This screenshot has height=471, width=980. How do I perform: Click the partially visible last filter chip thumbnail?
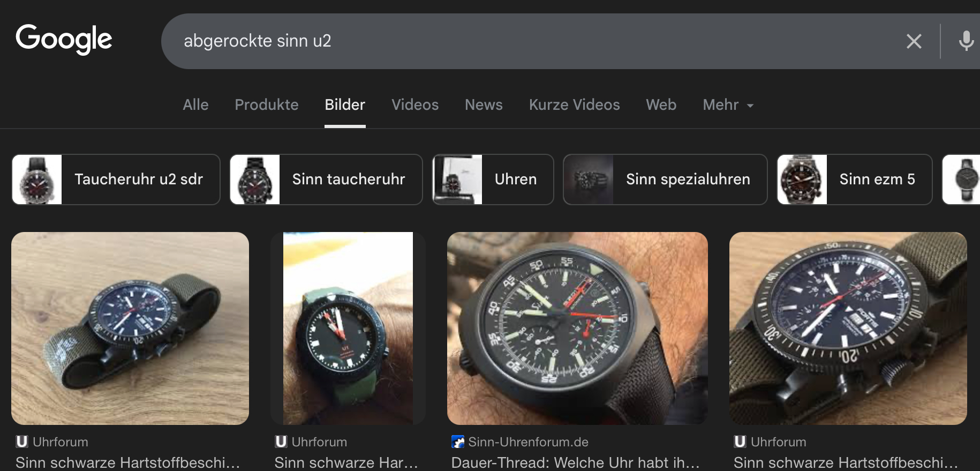click(x=962, y=180)
